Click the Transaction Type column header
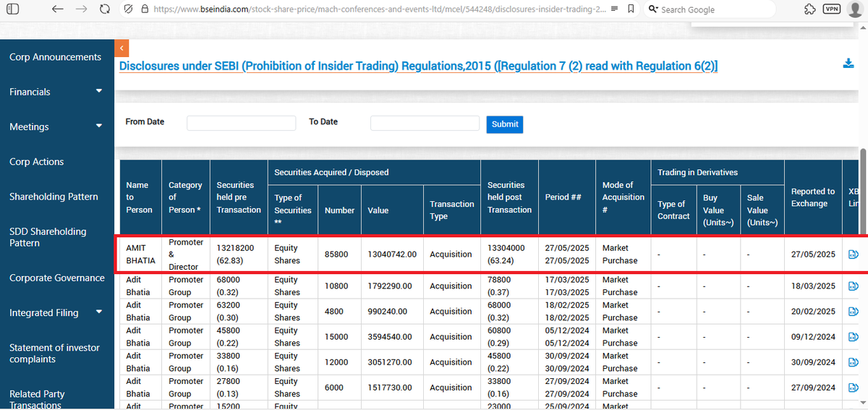 [x=452, y=210]
